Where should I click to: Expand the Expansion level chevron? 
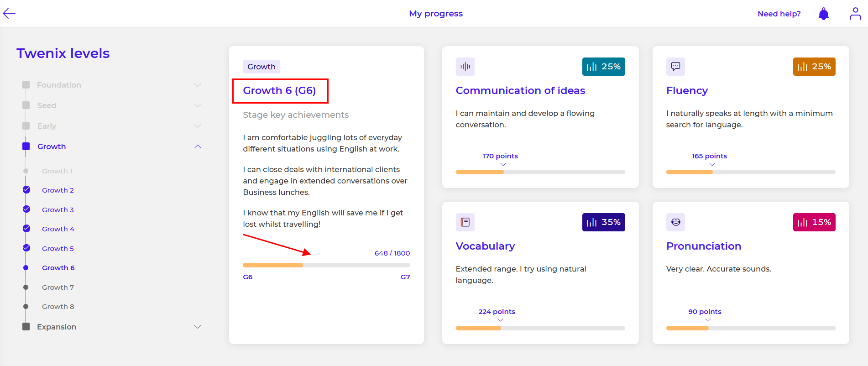[x=198, y=327]
